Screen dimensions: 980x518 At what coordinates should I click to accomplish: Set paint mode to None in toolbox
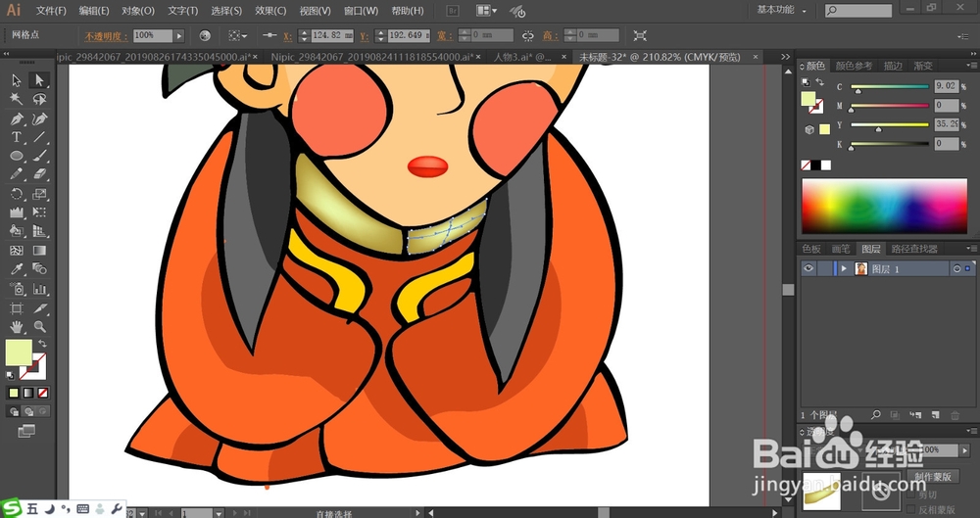[42, 393]
